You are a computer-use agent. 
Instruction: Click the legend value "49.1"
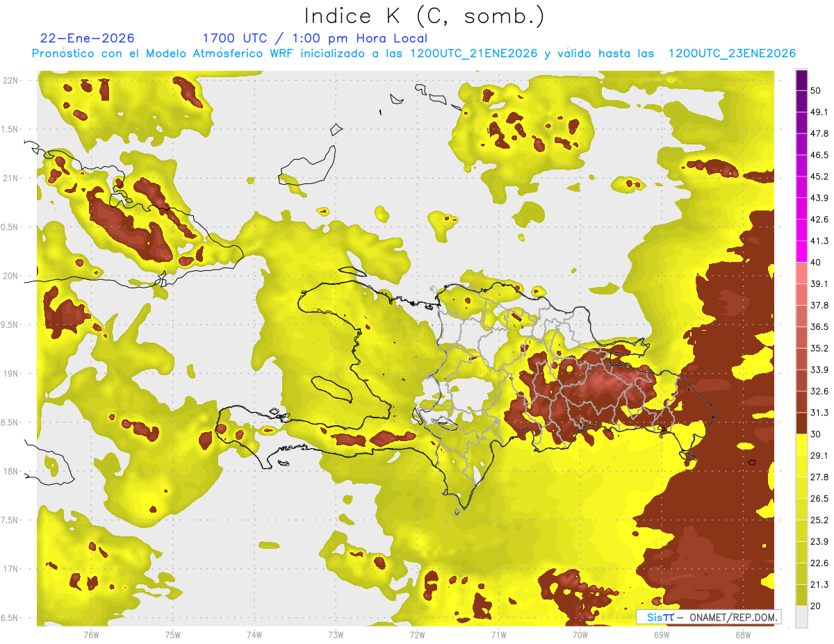point(819,112)
